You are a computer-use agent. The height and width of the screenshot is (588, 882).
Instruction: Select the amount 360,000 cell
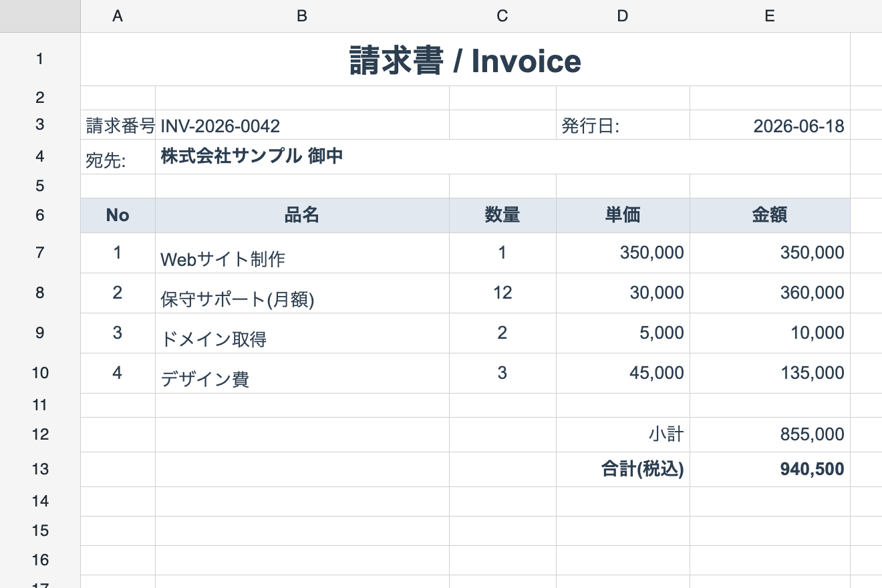pos(770,293)
